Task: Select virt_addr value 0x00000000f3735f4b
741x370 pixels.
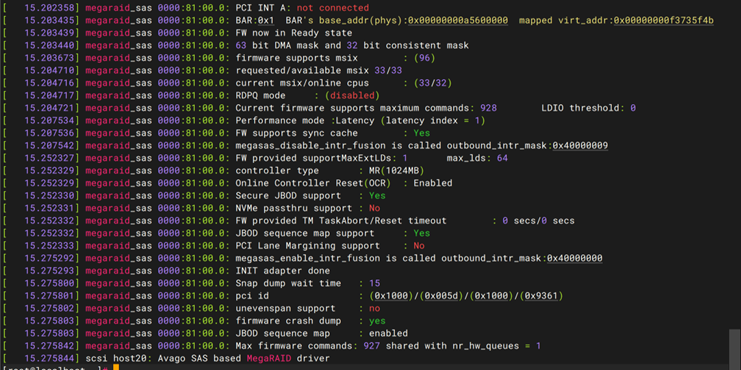Action: point(663,21)
